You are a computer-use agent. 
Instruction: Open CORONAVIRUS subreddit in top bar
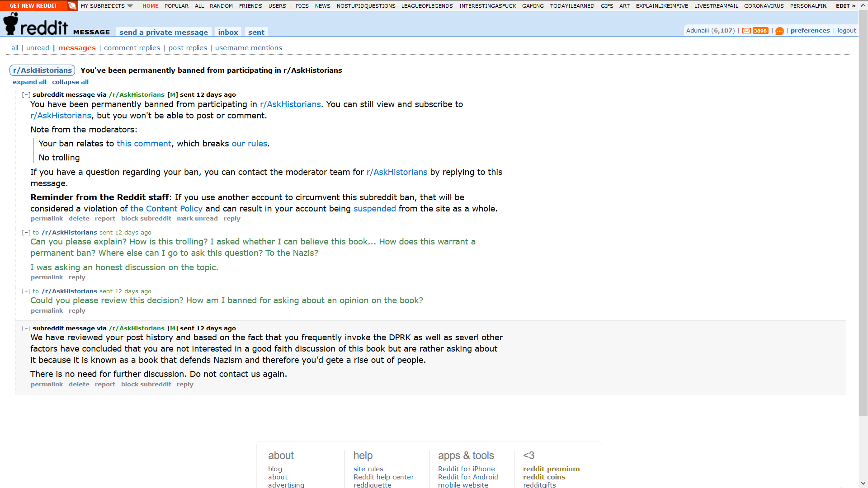[764, 6]
